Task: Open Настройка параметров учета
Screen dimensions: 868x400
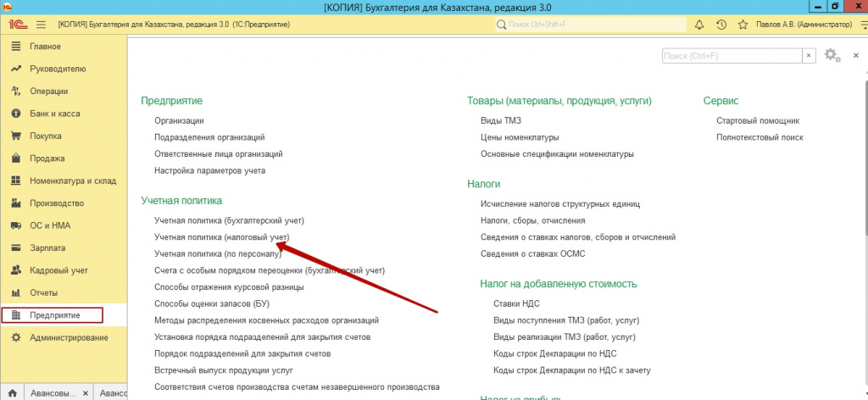Action: [x=210, y=170]
